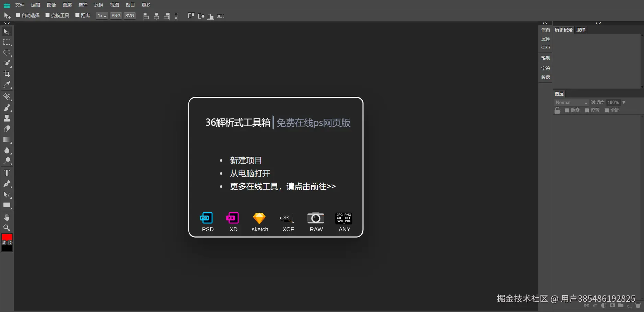The height and width of the screenshot is (312, 644).
Task: Select the Gradient tool
Action: tap(7, 140)
